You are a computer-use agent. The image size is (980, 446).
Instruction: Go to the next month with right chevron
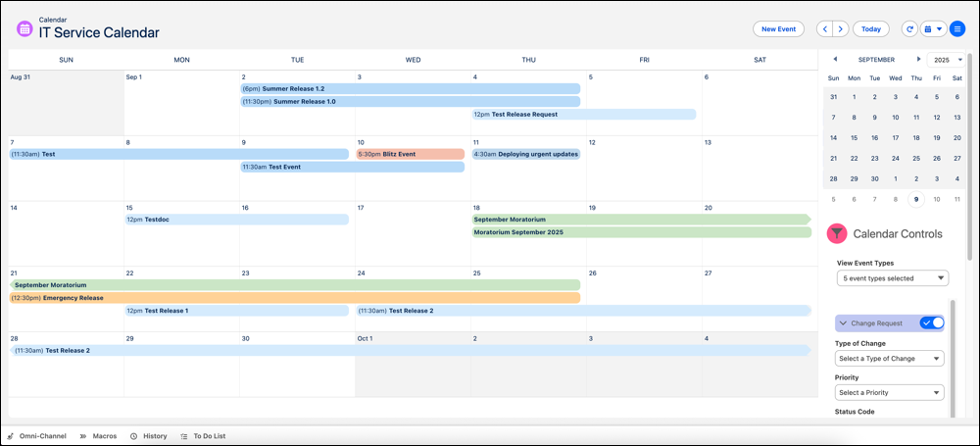(841, 28)
